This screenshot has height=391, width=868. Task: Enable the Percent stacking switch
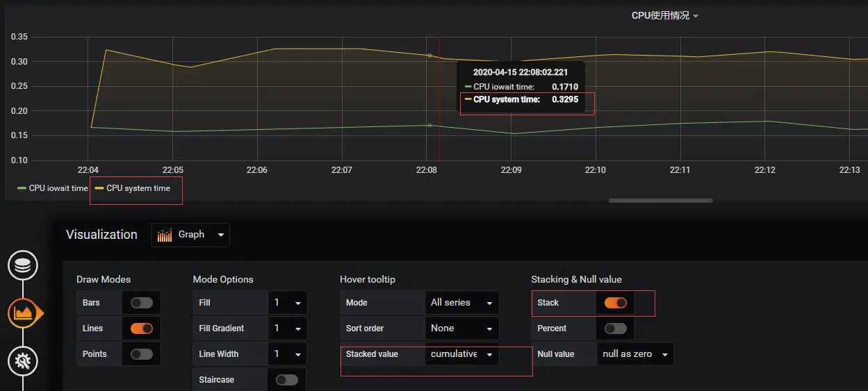(x=616, y=328)
